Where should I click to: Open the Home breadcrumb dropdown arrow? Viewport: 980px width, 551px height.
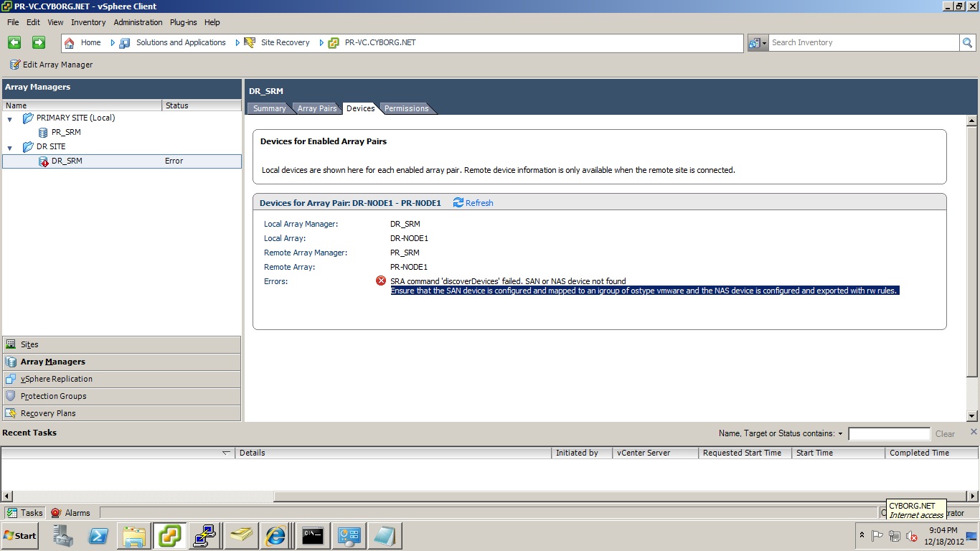click(113, 43)
